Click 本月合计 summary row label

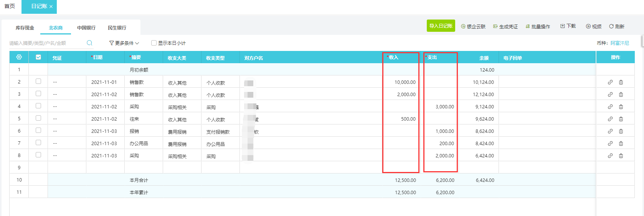click(x=139, y=180)
